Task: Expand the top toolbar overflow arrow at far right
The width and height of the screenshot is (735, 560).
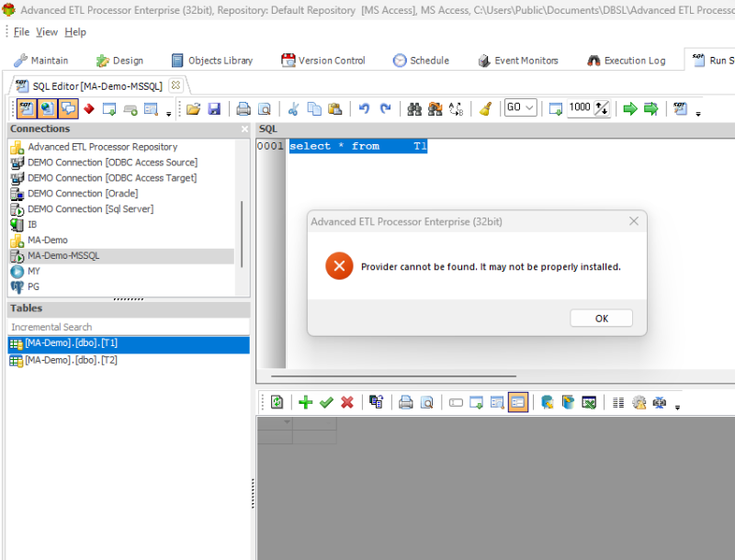Action: coord(698,114)
